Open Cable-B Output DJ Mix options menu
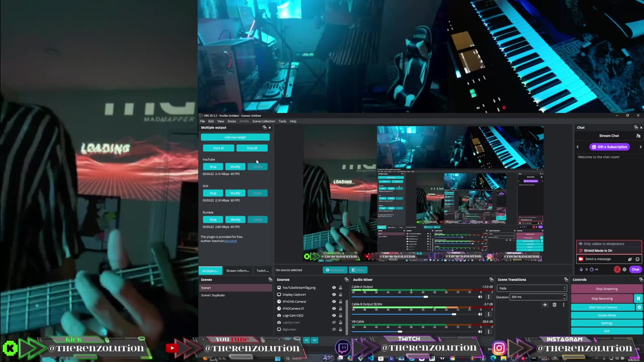 (x=488, y=314)
